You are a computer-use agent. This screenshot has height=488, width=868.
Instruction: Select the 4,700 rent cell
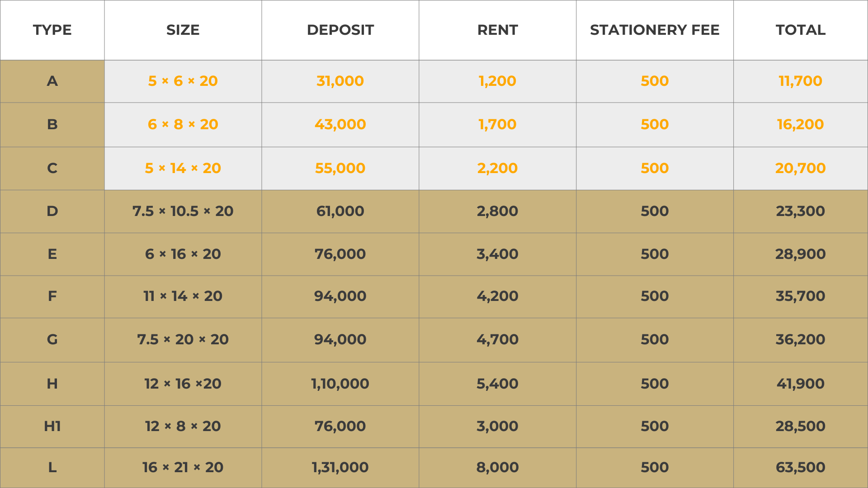pyautogui.click(x=497, y=340)
